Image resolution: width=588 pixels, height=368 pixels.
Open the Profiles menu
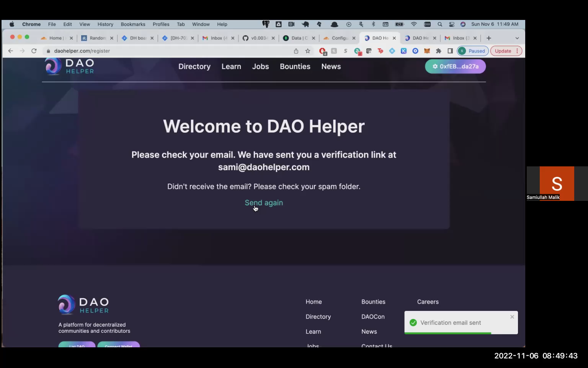click(161, 24)
